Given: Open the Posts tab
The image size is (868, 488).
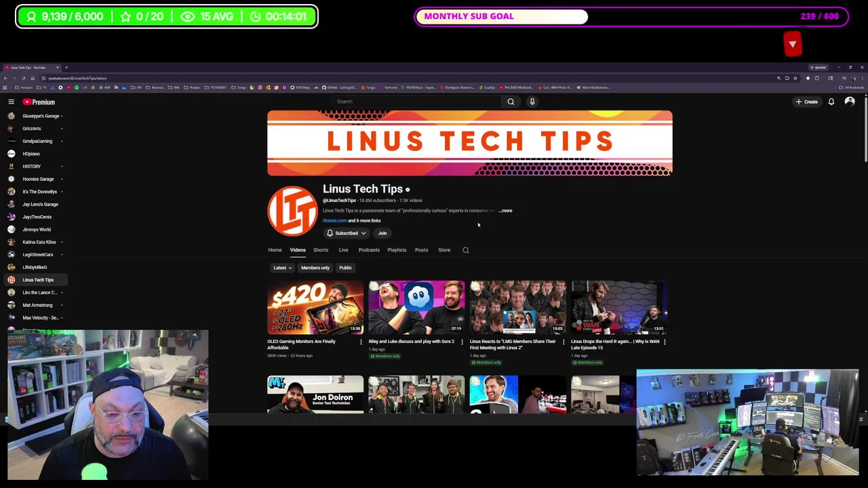Looking at the screenshot, I should pyautogui.click(x=421, y=250).
